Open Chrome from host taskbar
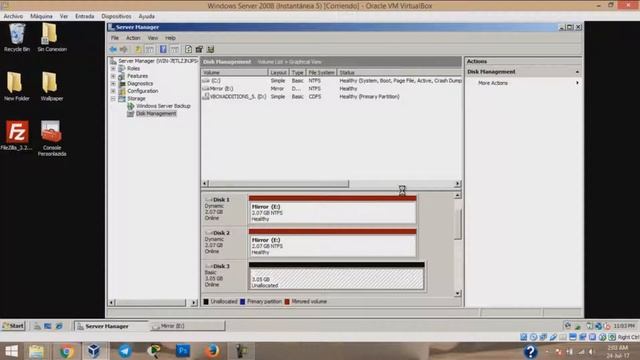640x360 pixels. [66, 351]
